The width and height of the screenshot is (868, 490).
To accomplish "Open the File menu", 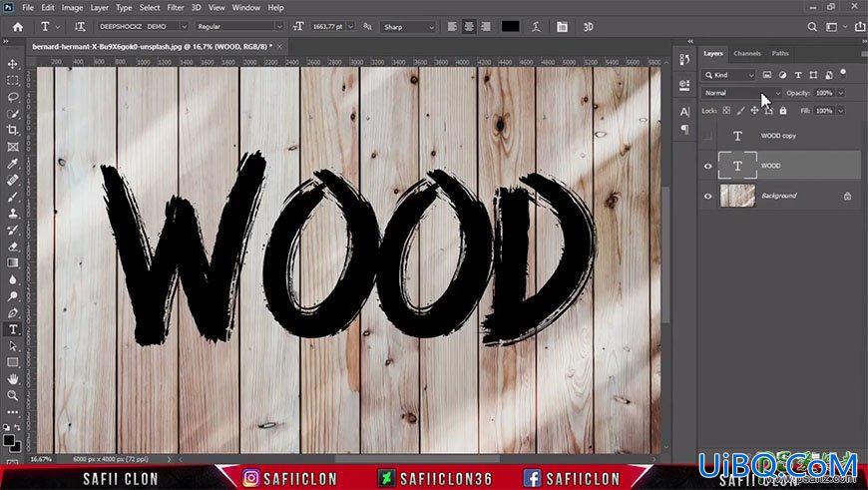I will [x=28, y=8].
